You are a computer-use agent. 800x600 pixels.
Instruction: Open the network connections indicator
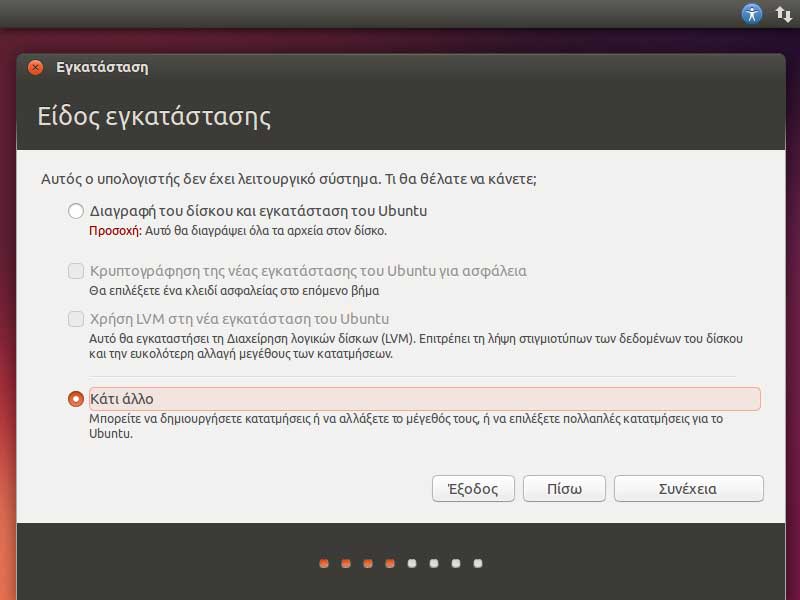coord(784,14)
